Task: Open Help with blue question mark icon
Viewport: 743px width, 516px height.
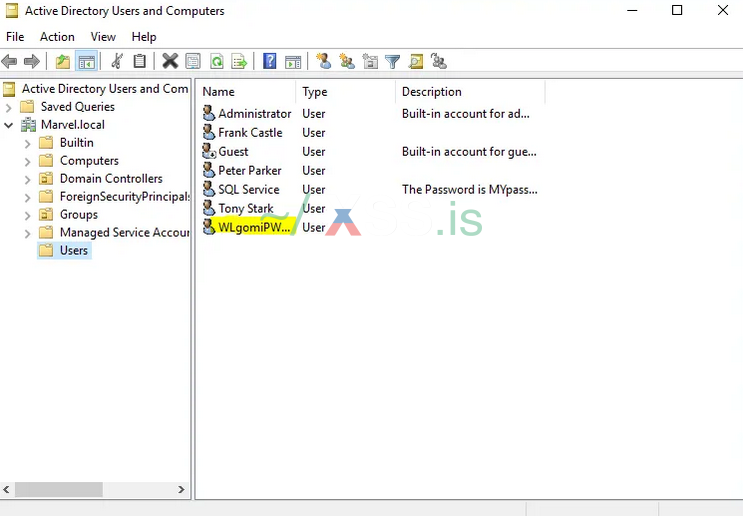Action: coord(270,61)
